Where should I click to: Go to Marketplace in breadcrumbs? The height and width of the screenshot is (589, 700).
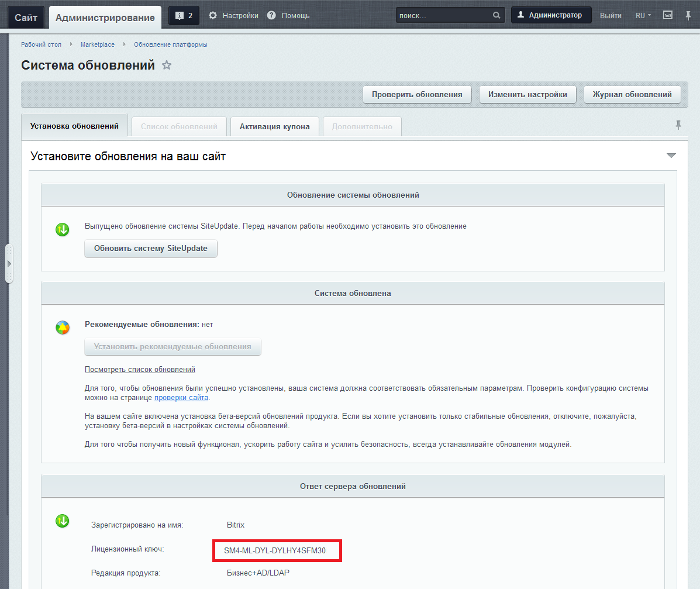pos(98,45)
